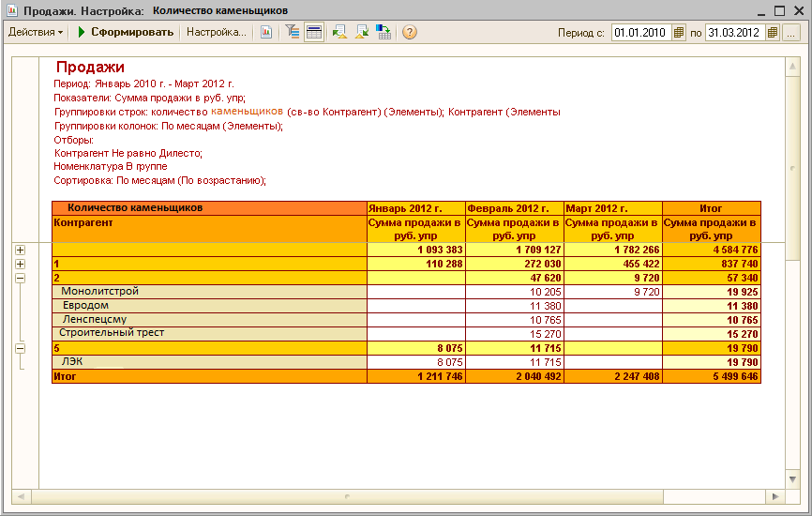The image size is (812, 516).
Task: Click the period start date field
Action: [x=639, y=33]
